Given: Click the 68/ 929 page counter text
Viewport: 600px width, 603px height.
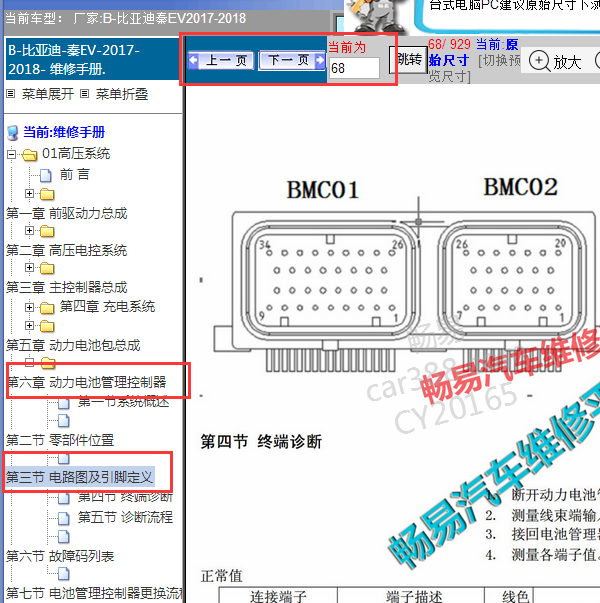Looking at the screenshot, I should [x=449, y=44].
